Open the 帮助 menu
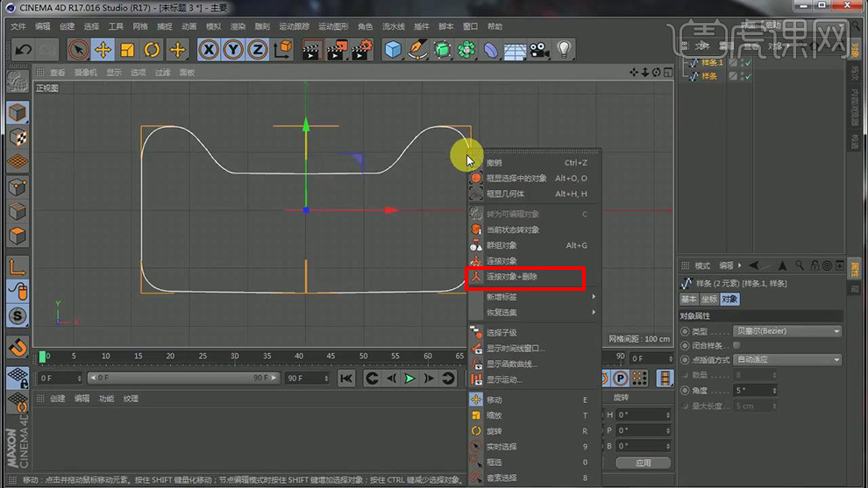The image size is (868, 488). coord(494,26)
